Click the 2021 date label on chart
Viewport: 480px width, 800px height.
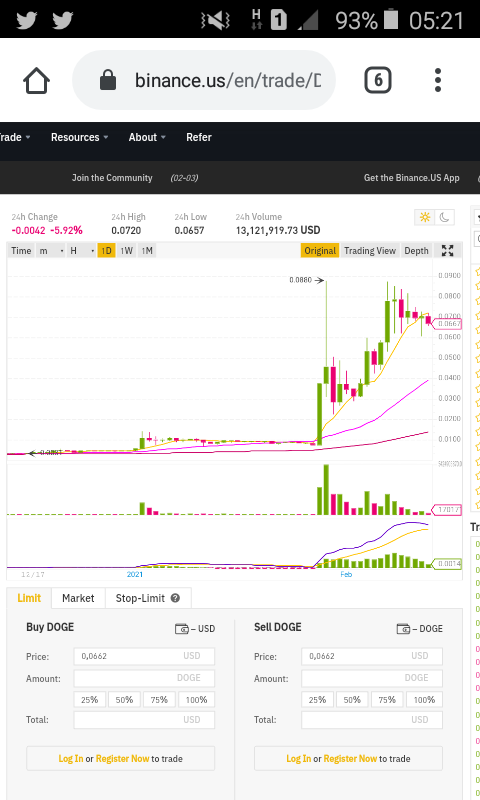click(x=135, y=574)
